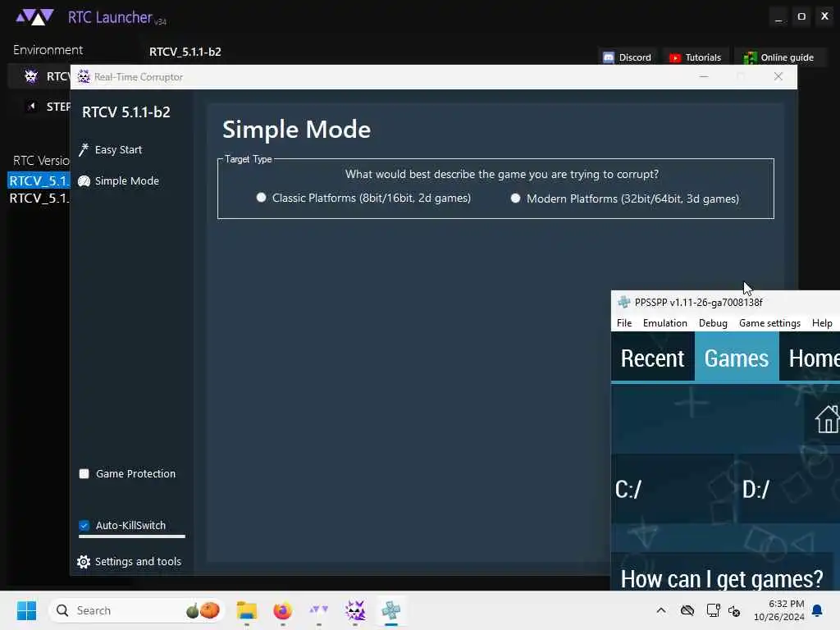Open Tutorials link in RTC Launcher

[x=696, y=57]
